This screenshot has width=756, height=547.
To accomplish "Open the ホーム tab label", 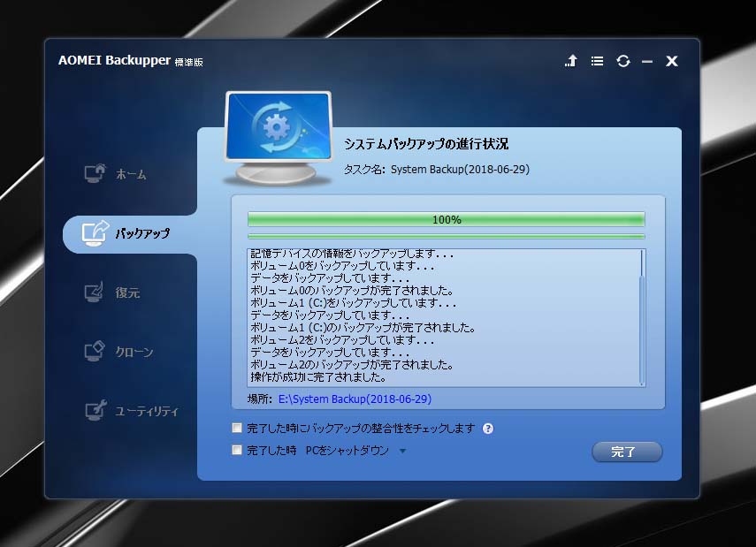I will pos(131,174).
